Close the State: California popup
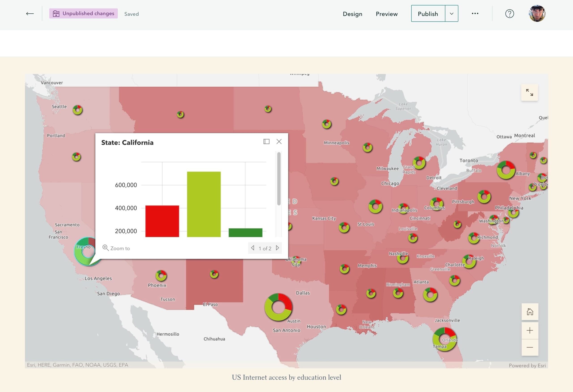Image resolution: width=573 pixels, height=392 pixels. 279,141
